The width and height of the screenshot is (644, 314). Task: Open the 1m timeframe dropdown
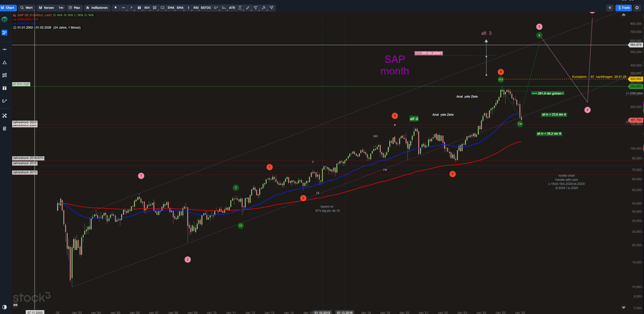pyautogui.click(x=61, y=8)
